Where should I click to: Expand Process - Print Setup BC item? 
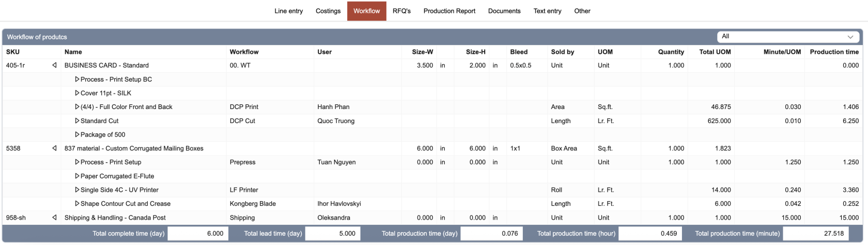click(77, 80)
